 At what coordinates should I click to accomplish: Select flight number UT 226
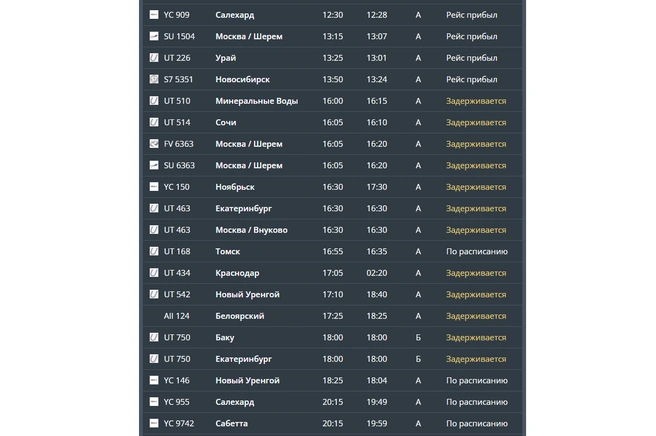tap(177, 58)
